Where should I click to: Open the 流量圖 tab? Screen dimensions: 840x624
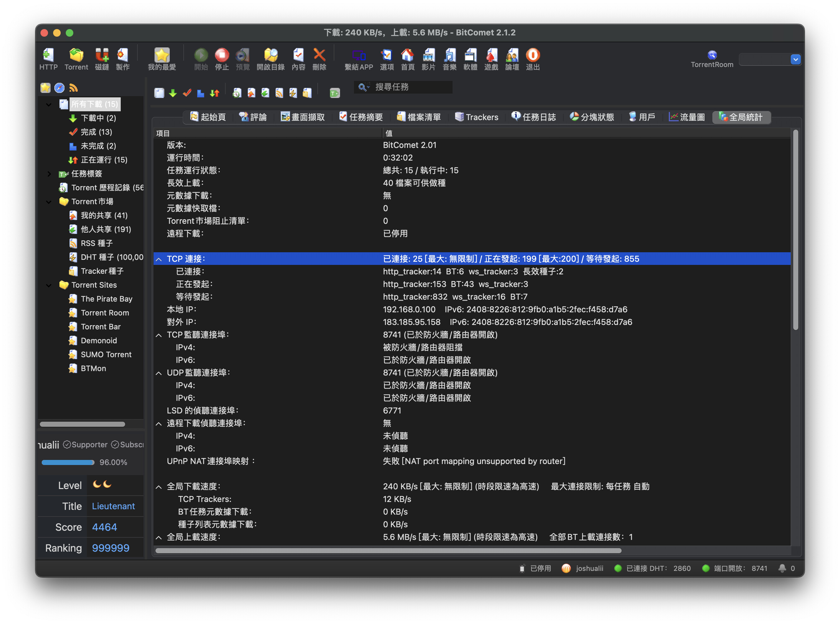point(687,117)
